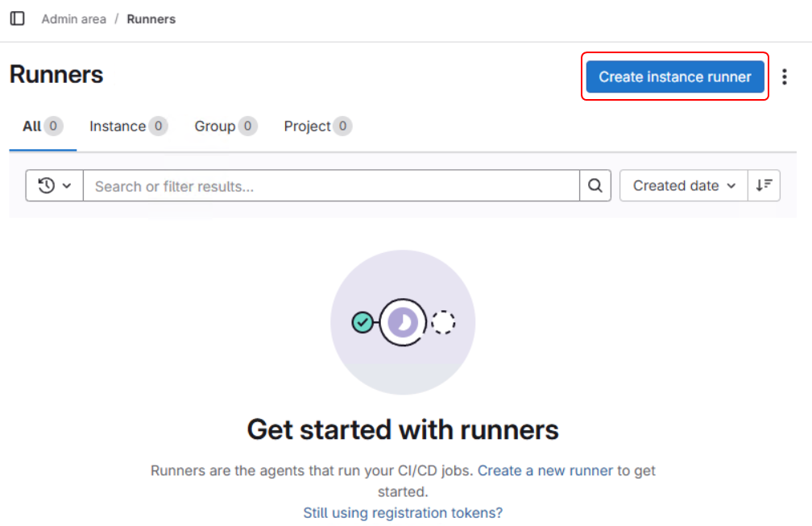Screen dimensions: 812x526
Task: Toggle the sort direction icon
Action: point(764,186)
